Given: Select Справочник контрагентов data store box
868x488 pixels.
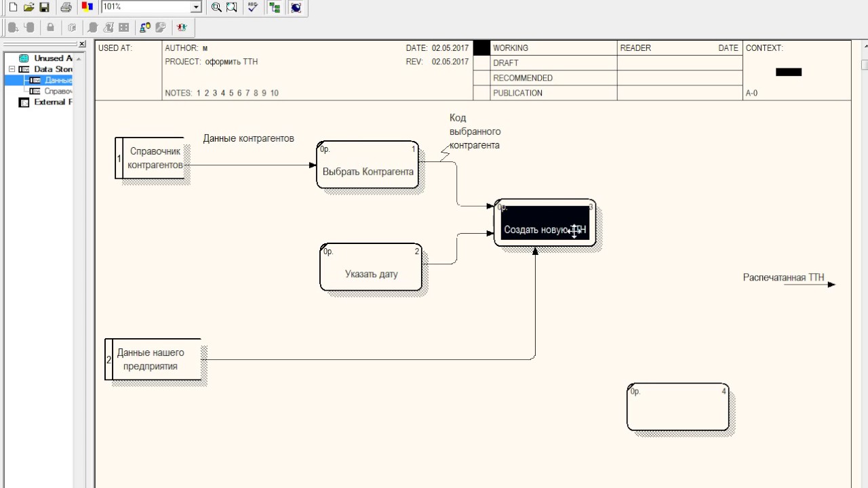Looking at the screenshot, I should (x=150, y=158).
